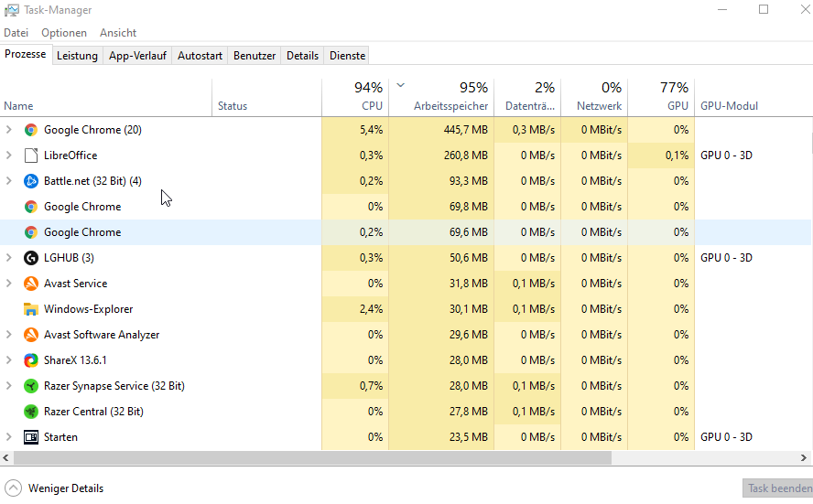This screenshot has width=813, height=504.
Task: Open the Optionen menu
Action: 64,33
